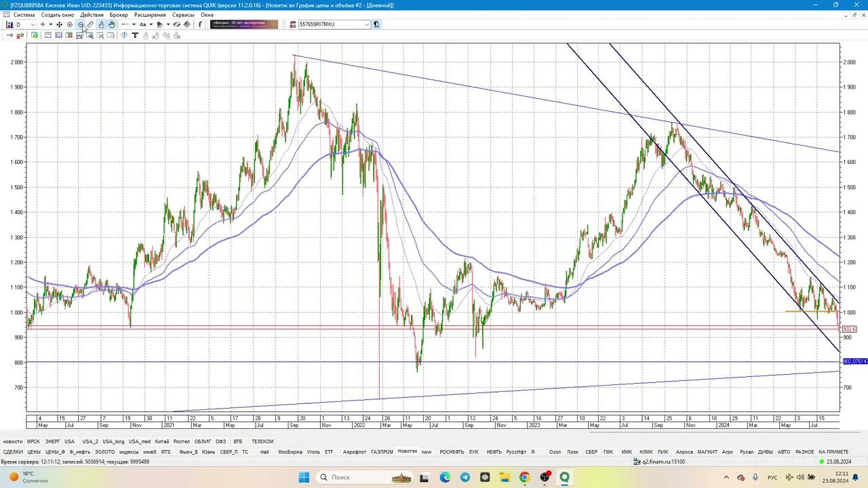Click the bold T text icon
This screenshot has width=868, height=488.
[135, 35]
